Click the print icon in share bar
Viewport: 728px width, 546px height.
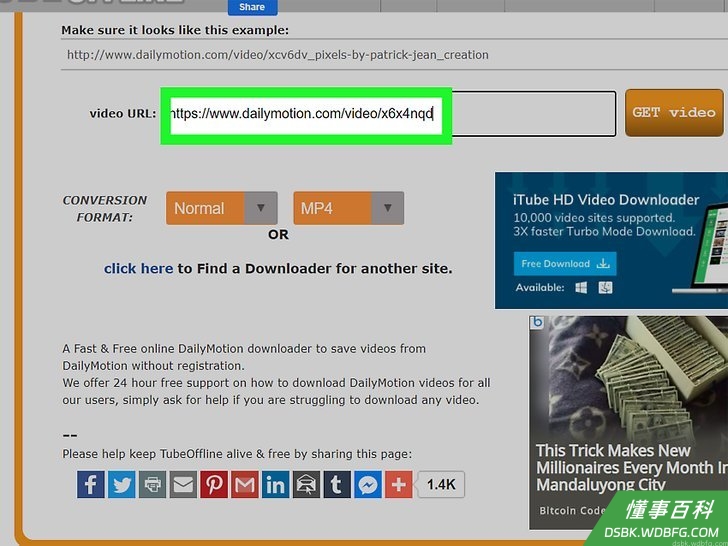tap(152, 484)
